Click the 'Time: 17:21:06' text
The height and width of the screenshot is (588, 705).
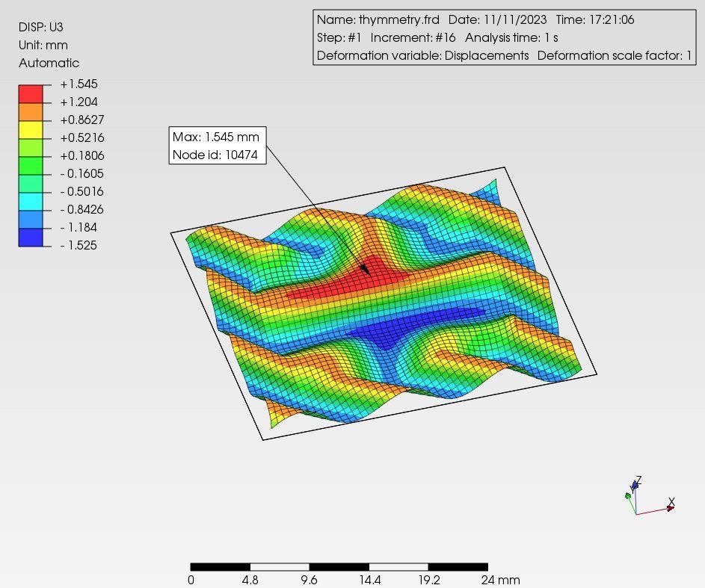[595, 19]
